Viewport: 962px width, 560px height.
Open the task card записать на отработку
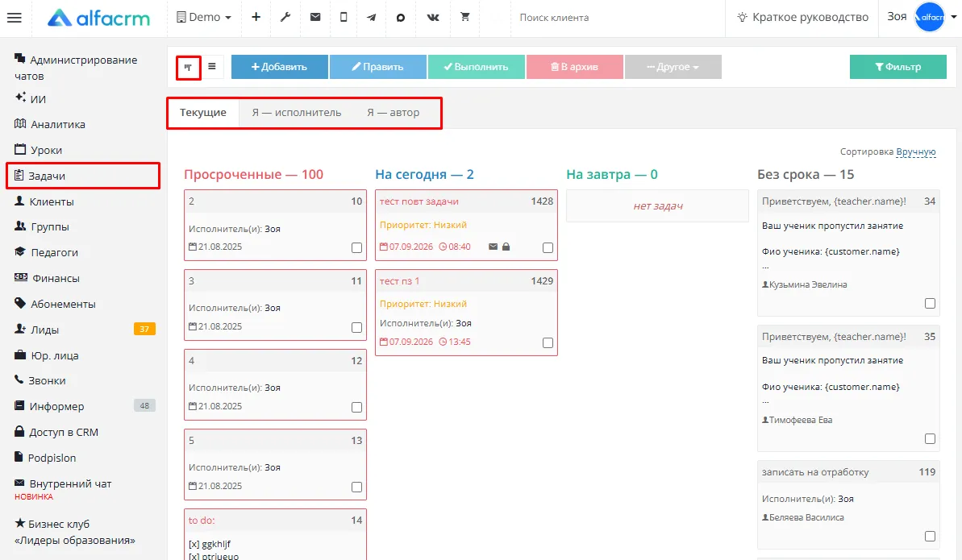[x=848, y=504]
